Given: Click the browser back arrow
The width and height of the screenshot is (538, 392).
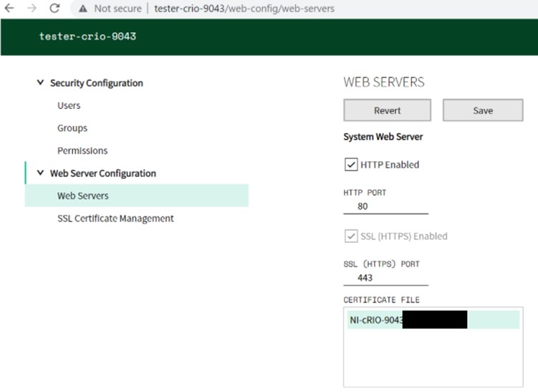Looking at the screenshot, I should (x=9, y=9).
